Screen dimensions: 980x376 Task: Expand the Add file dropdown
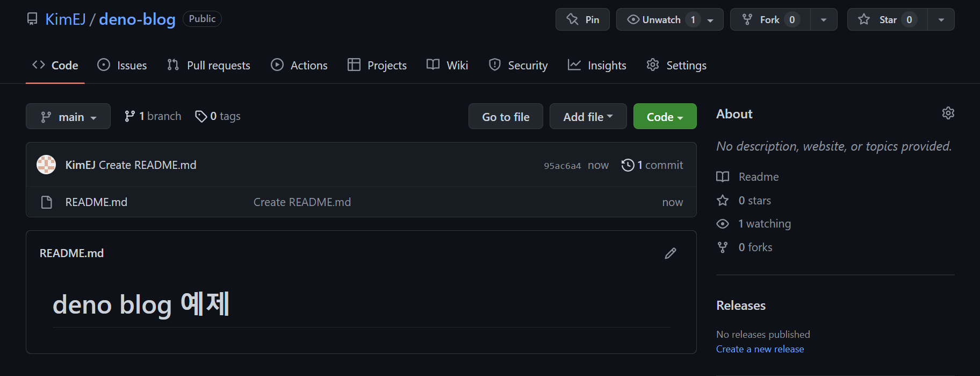[588, 117]
